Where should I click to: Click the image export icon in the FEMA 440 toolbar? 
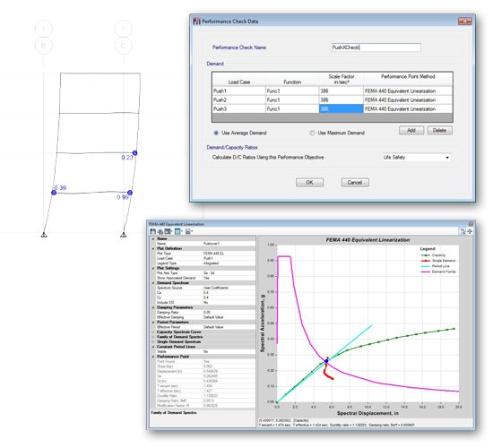point(169,231)
